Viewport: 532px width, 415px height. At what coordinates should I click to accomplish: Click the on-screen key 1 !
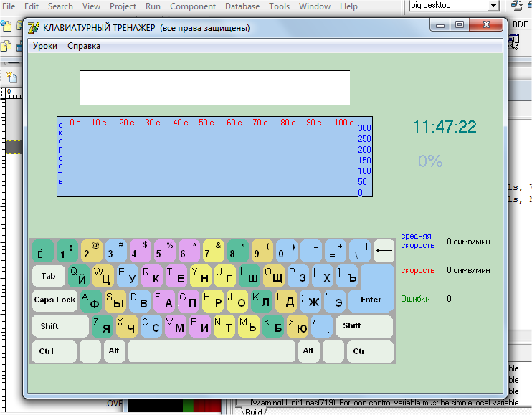[67, 251]
